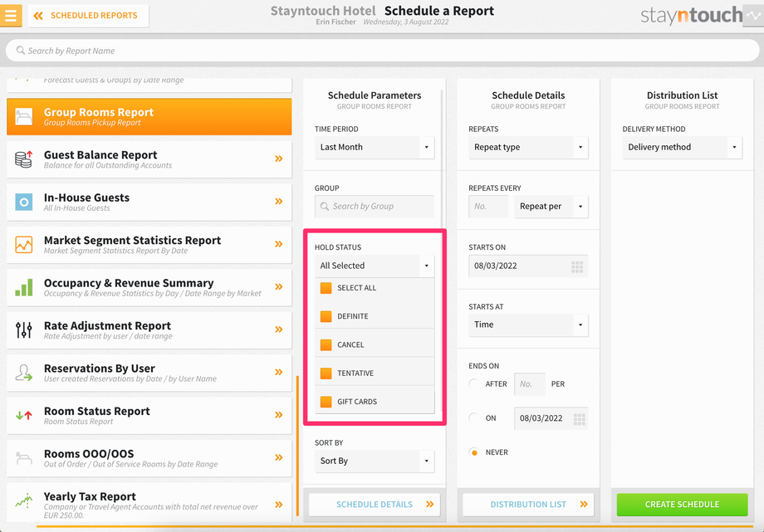Image resolution: width=764 pixels, height=532 pixels.
Task: Focus the Search by Report Name field
Action: [382, 51]
